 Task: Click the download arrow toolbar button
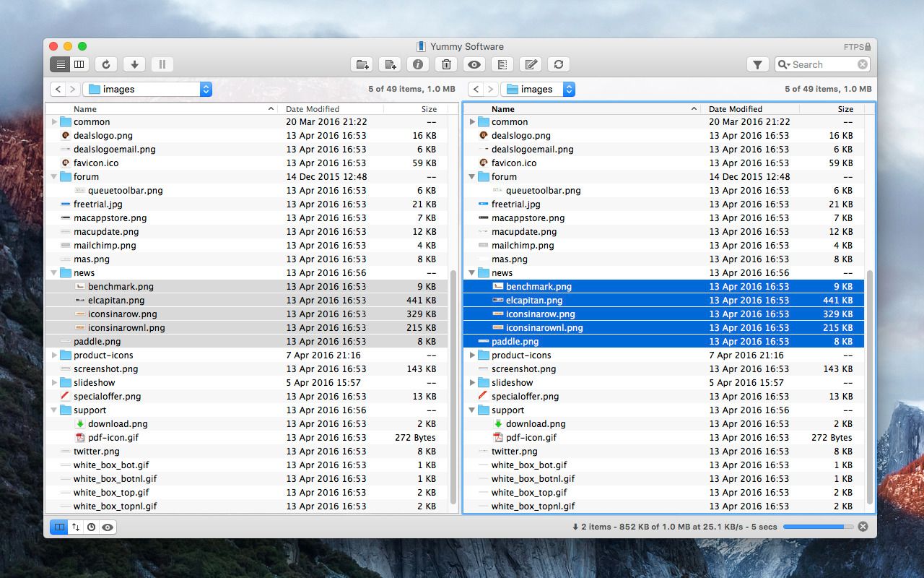coord(134,64)
